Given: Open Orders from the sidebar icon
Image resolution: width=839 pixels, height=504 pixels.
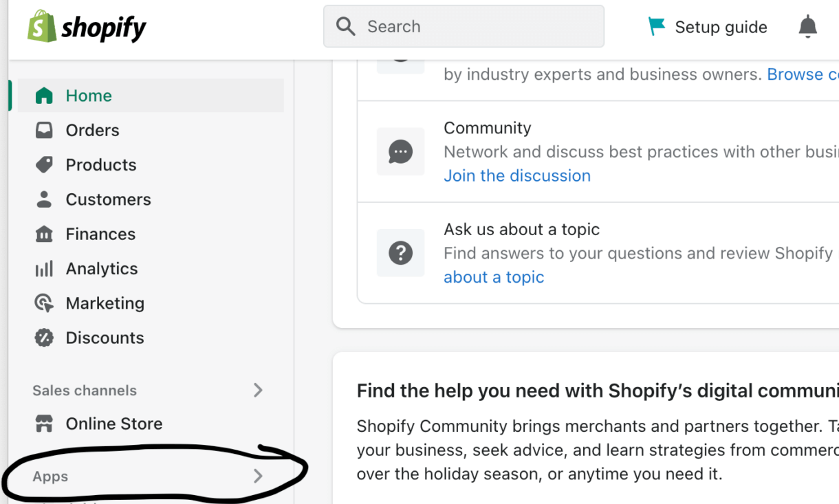Looking at the screenshot, I should [x=44, y=129].
